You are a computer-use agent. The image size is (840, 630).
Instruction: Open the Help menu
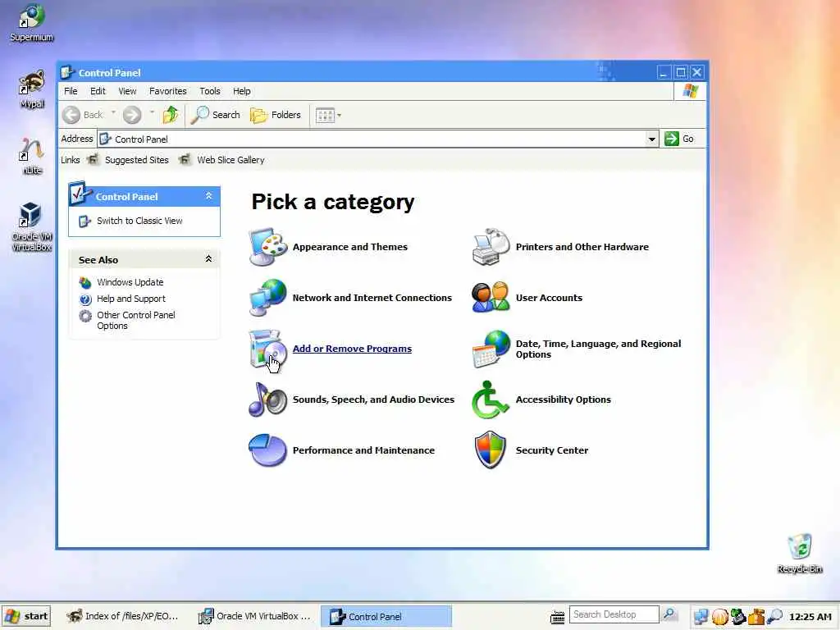(242, 91)
